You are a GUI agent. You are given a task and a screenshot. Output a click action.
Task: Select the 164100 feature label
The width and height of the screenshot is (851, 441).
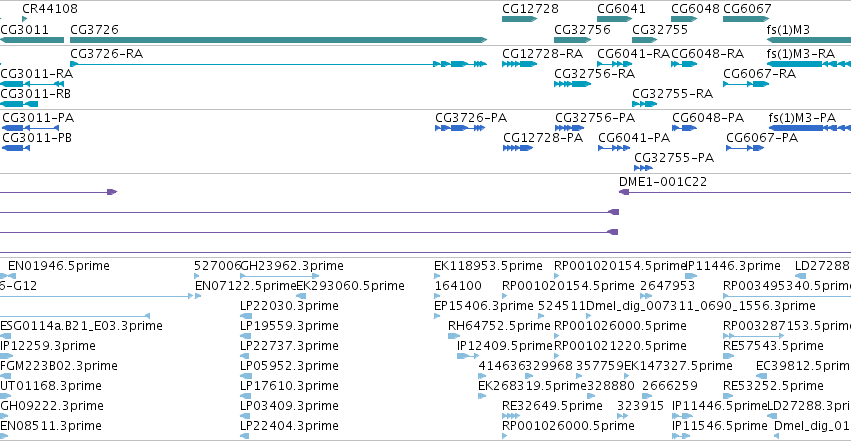click(458, 286)
